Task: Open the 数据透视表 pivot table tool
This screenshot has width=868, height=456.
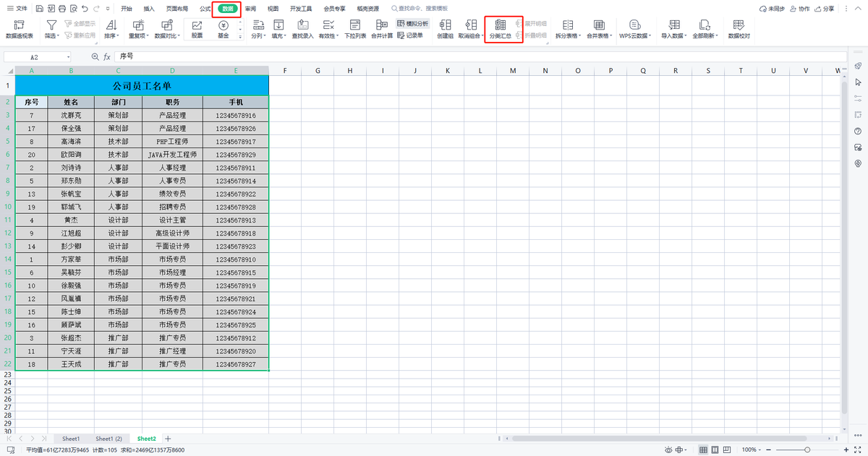Action: [x=20, y=30]
